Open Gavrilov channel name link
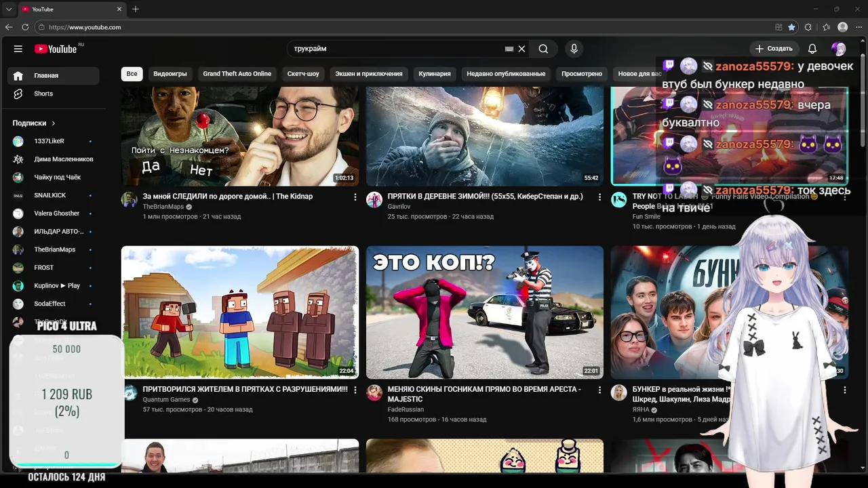 (x=399, y=207)
